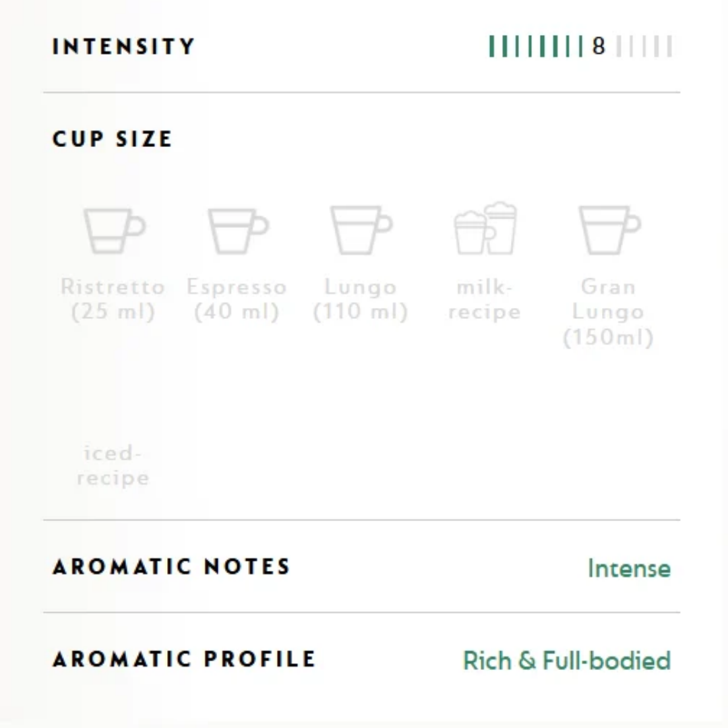The image size is (728, 728).
Task: Click the Rich & Full-bodied profile text
Action: 567,660
